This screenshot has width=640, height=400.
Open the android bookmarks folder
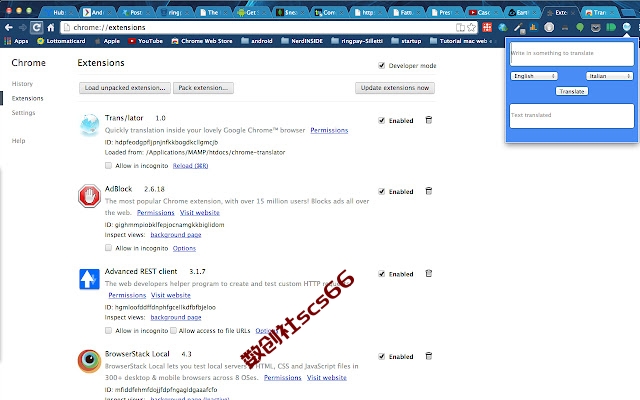257,41
